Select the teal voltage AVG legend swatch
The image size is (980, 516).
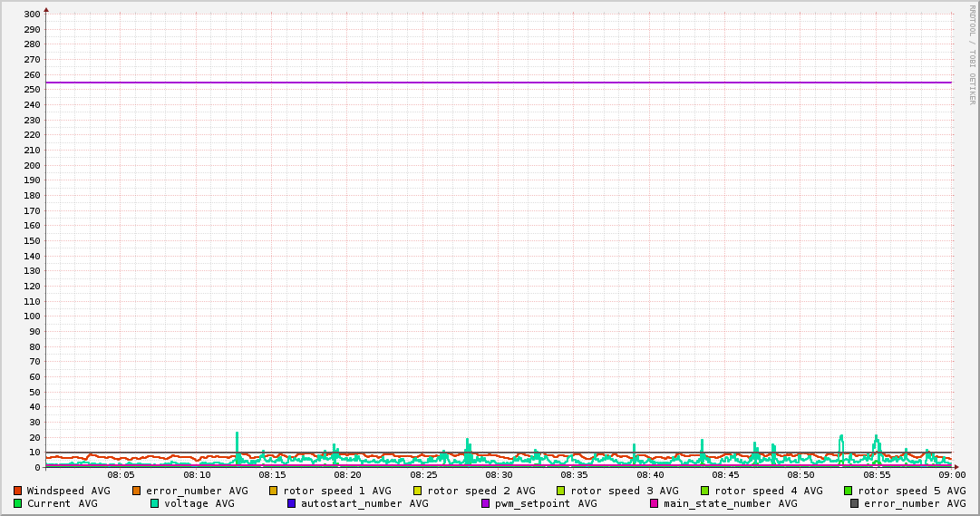154,503
